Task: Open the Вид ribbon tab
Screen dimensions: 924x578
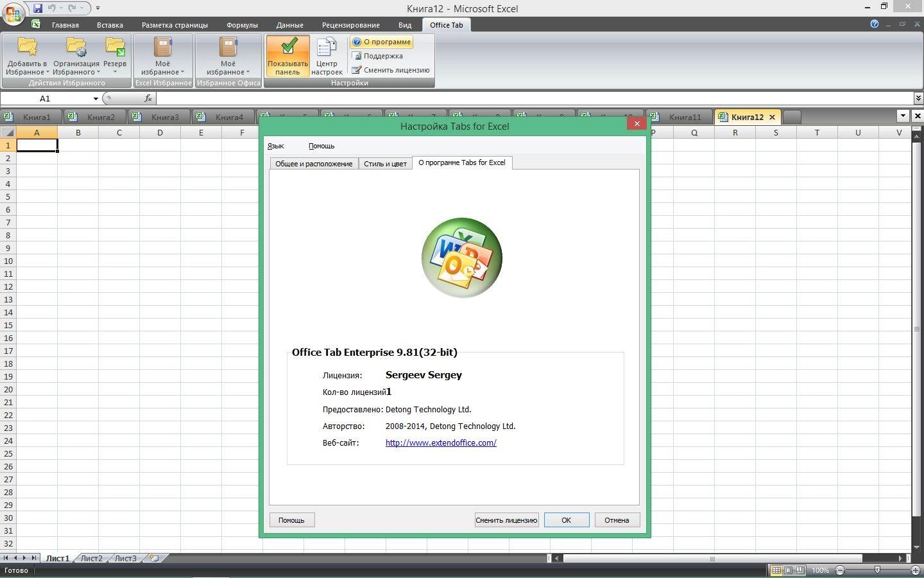Action: 404,25
